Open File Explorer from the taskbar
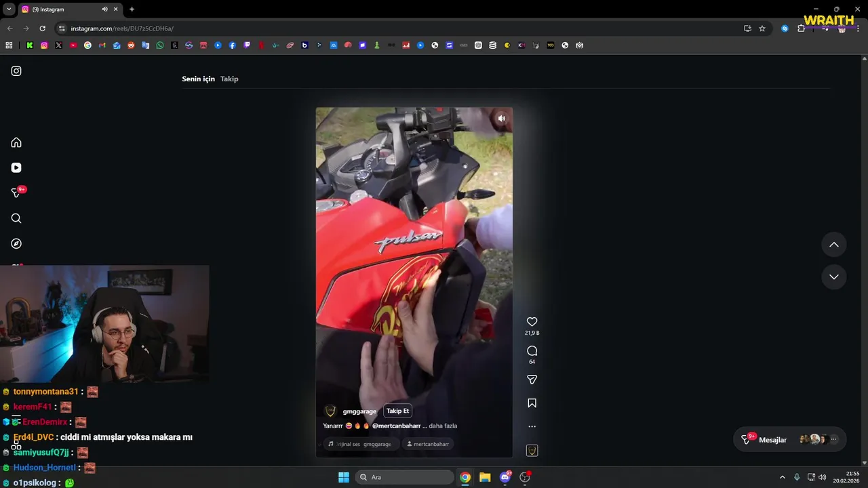Viewport: 868px width, 488px height. 485,477
